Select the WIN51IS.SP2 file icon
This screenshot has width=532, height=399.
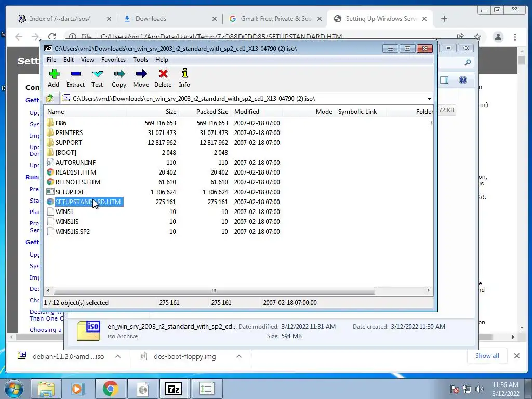[x=50, y=231]
